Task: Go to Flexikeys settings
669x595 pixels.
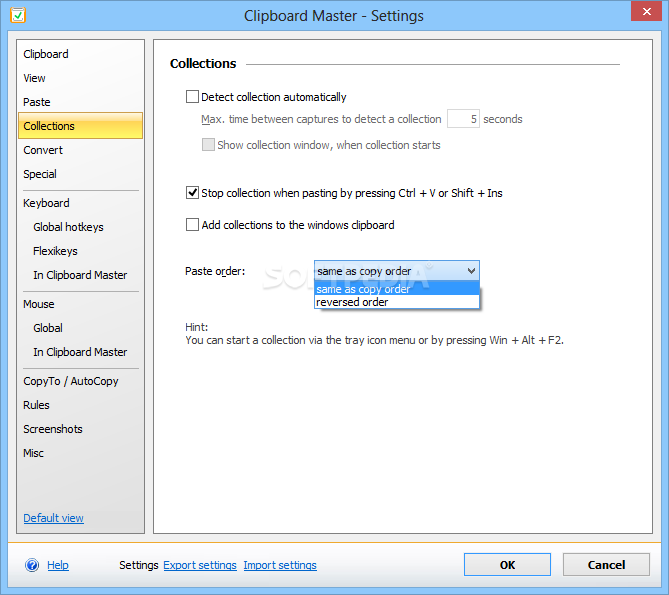Action: point(55,251)
